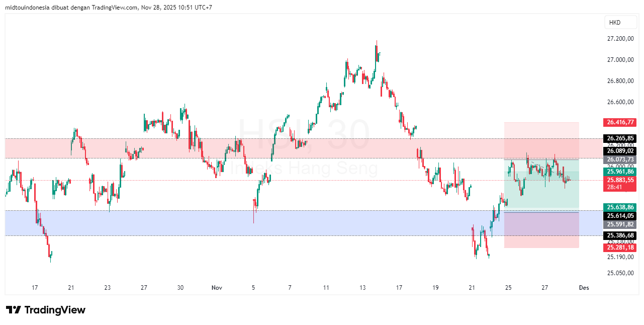Select the red 26.416,77 price label
Screen dimensions: 644x325
[619, 122]
